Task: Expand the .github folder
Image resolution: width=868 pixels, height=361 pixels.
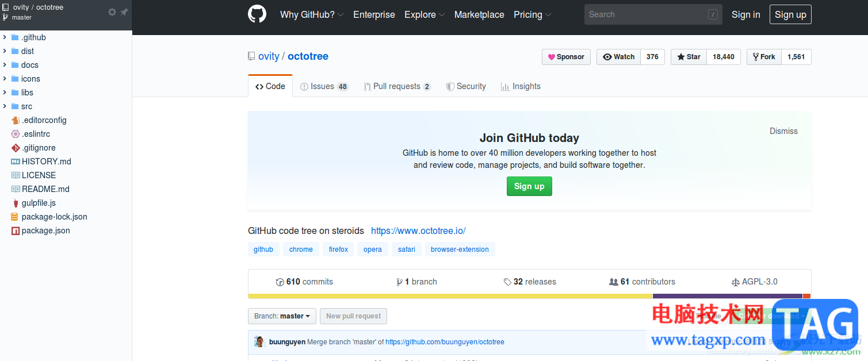Action: pos(5,37)
